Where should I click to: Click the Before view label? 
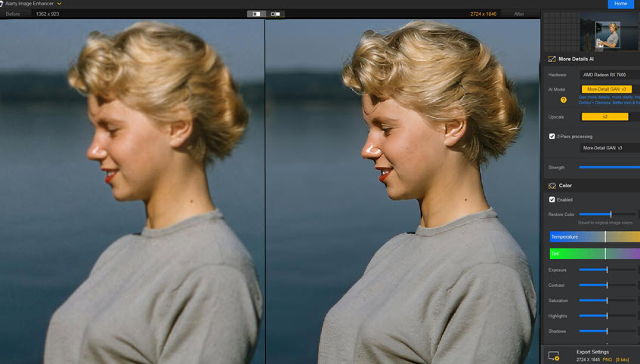coord(13,14)
